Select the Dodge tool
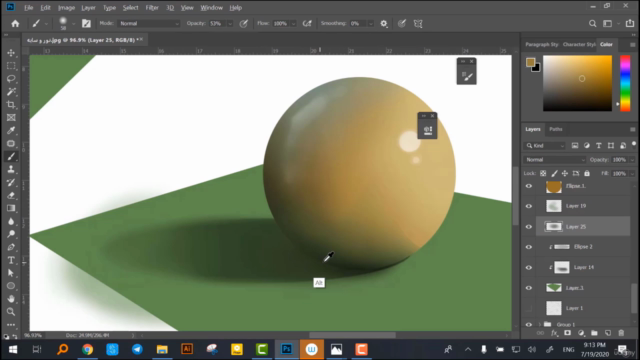 (11, 234)
